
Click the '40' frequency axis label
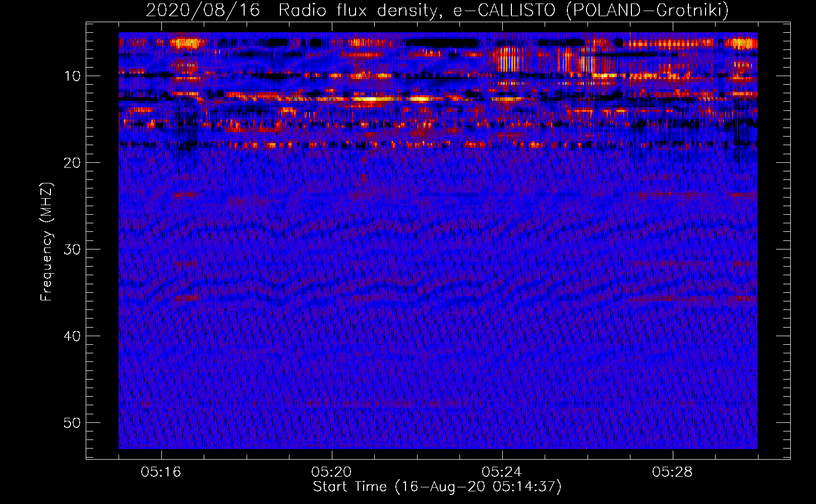[73, 336]
